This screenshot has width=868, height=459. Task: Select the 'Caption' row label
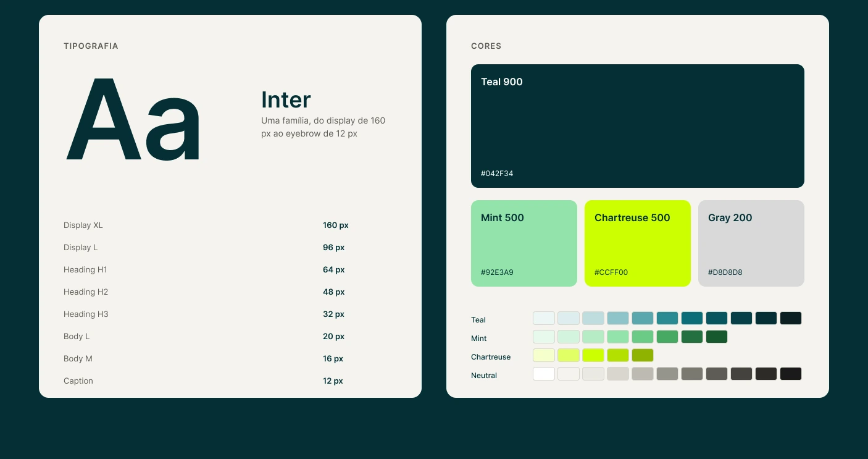point(78,381)
